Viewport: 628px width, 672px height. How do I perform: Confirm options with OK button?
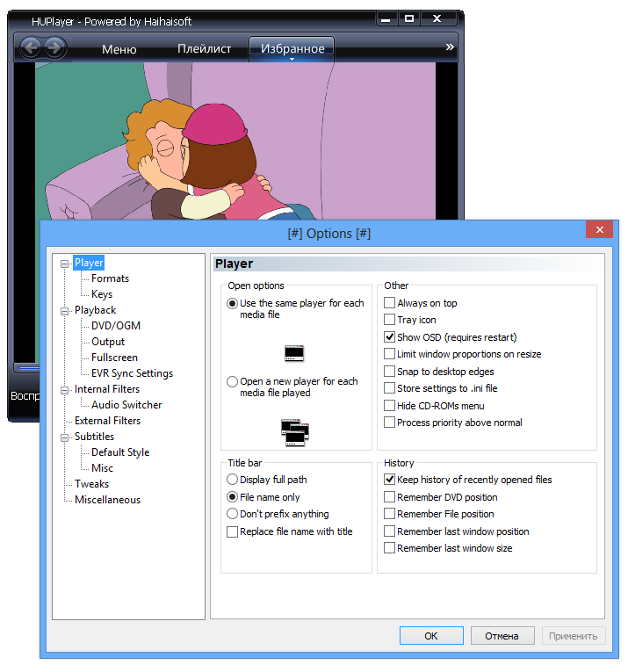coord(431,636)
